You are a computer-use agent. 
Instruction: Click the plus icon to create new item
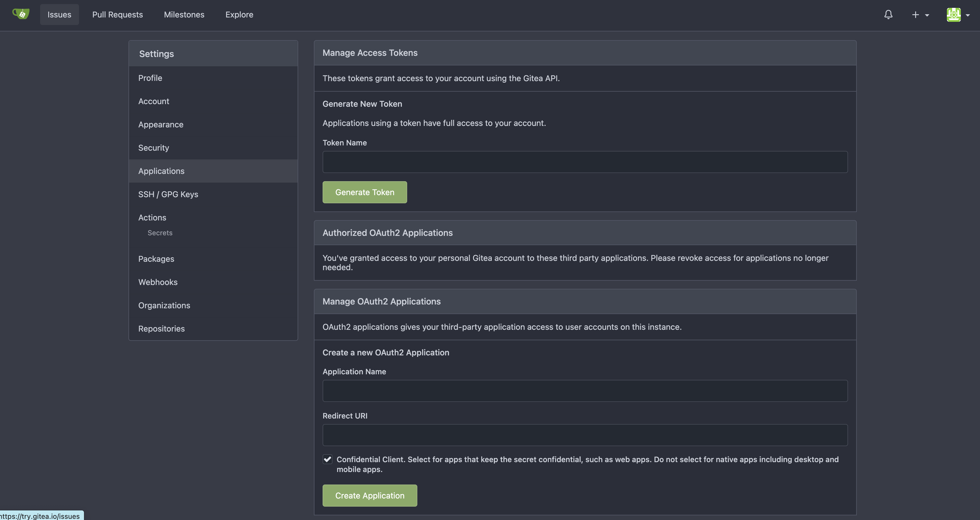click(915, 15)
